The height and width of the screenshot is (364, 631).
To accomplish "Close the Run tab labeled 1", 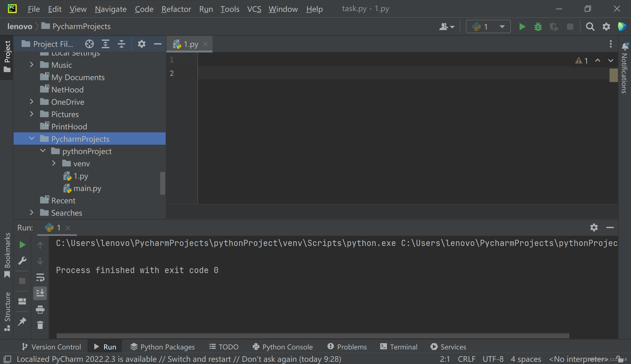I will click(68, 228).
